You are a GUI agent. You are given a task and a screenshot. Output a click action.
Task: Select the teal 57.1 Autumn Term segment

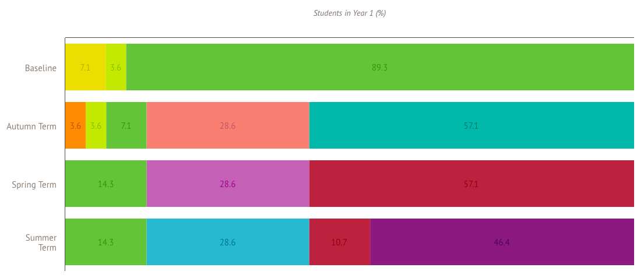tap(471, 125)
